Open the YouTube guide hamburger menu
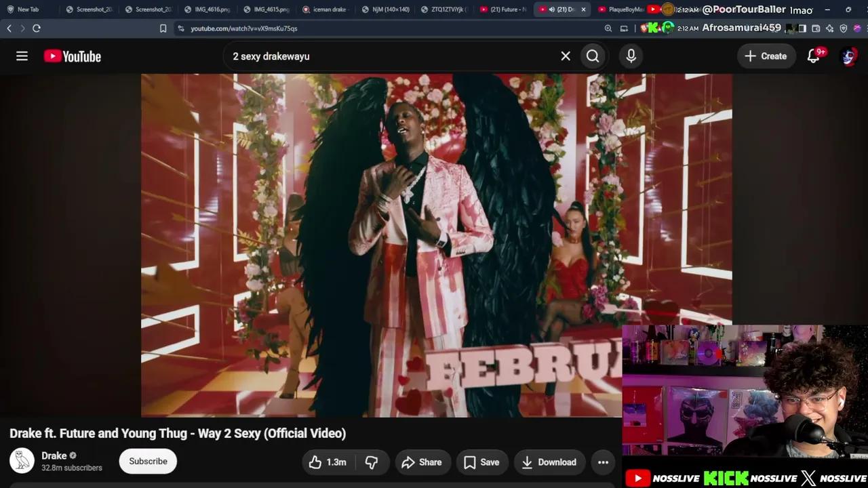This screenshot has height=488, width=868. pyautogui.click(x=22, y=56)
